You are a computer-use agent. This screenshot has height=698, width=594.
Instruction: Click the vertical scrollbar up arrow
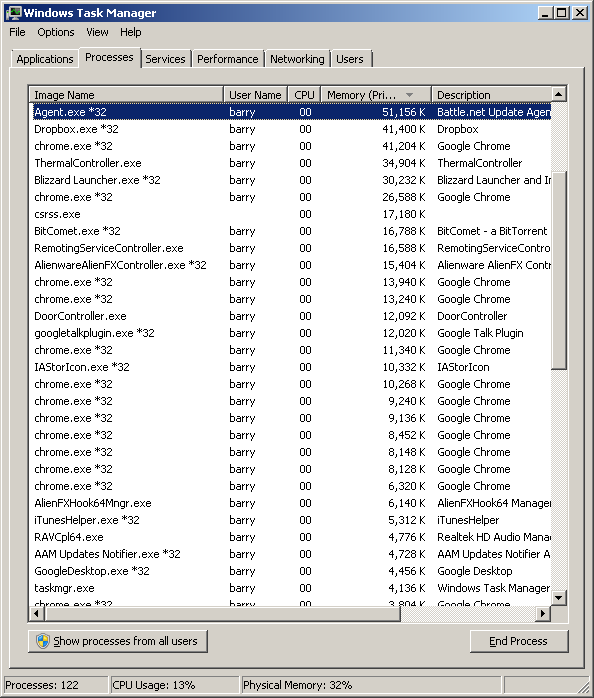[559, 94]
